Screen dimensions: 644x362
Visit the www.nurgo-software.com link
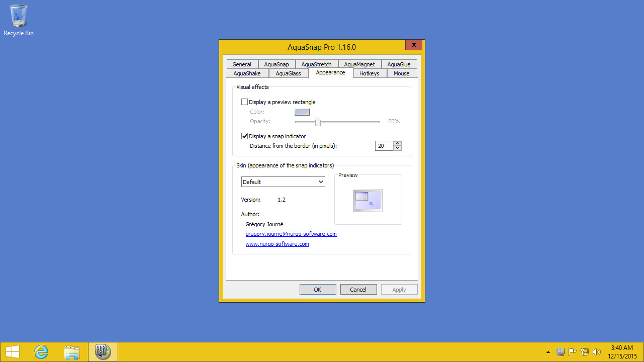[277, 244]
